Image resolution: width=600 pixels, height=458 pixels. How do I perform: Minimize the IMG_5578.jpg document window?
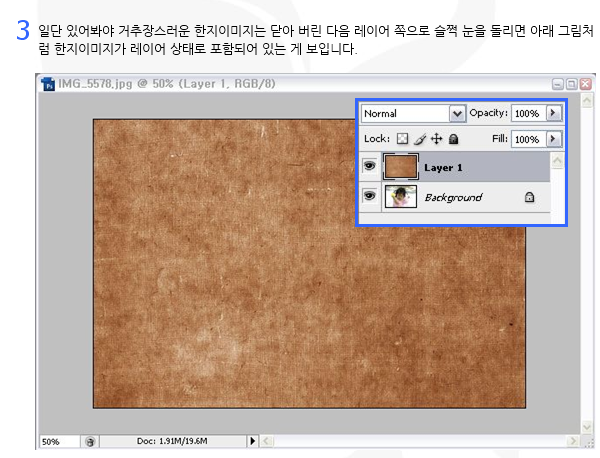coord(558,84)
